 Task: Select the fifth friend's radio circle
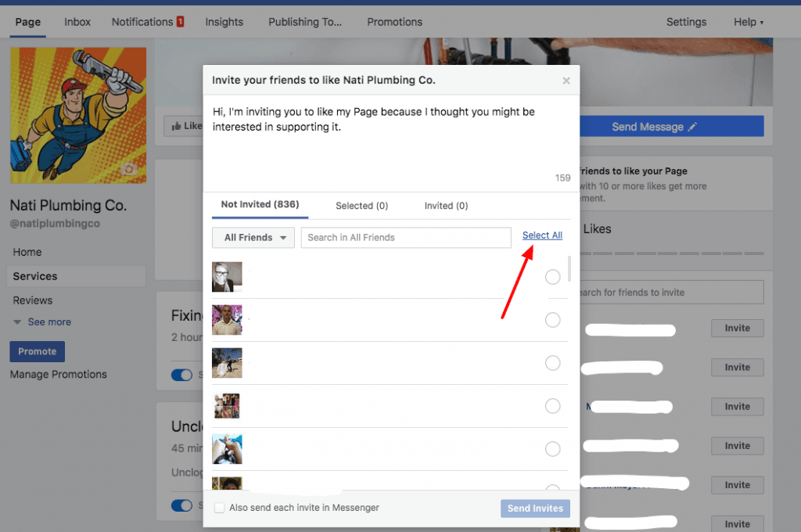pyautogui.click(x=552, y=449)
